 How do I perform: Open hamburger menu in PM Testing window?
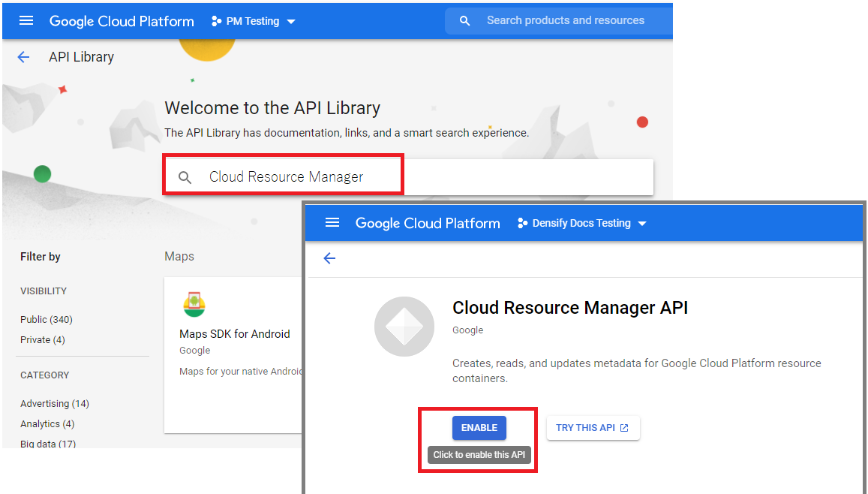tap(26, 20)
